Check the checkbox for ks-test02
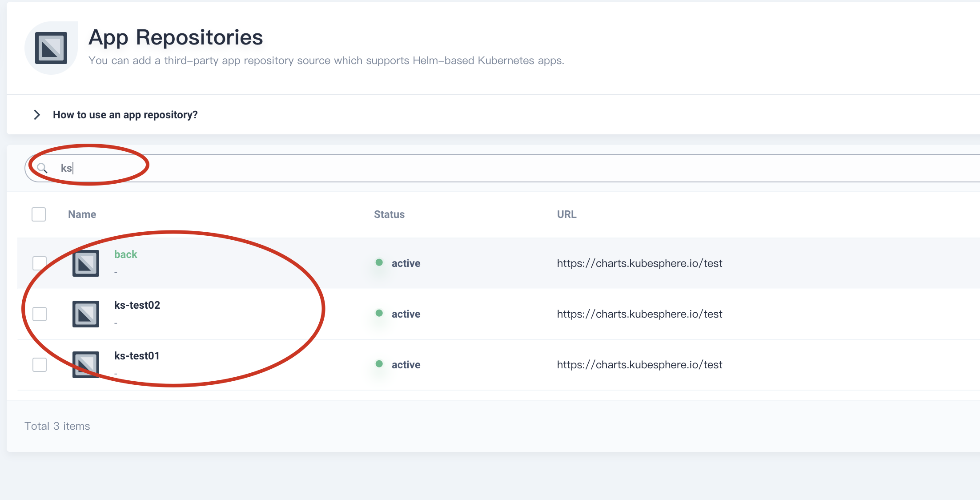The width and height of the screenshot is (980, 500). pos(40,314)
